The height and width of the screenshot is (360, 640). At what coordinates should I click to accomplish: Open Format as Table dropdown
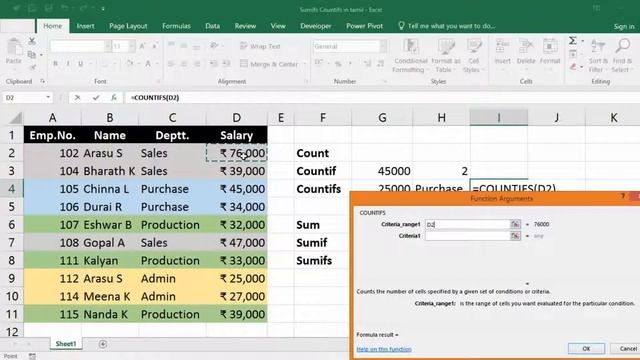tap(445, 56)
